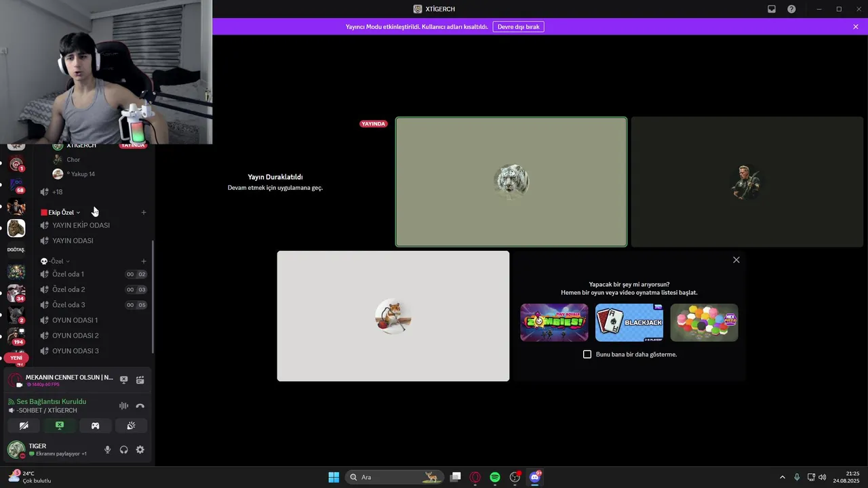
Task: Close the activity suggestion panel
Action: (x=736, y=260)
